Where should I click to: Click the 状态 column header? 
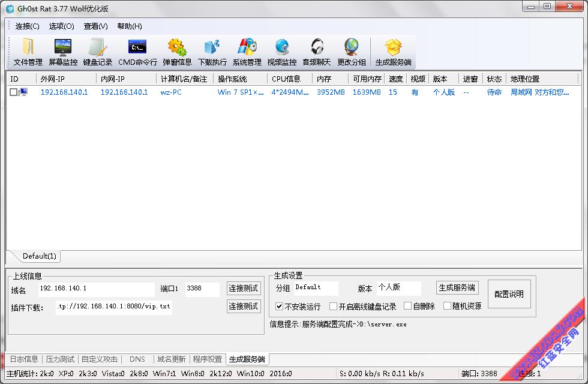click(x=494, y=79)
